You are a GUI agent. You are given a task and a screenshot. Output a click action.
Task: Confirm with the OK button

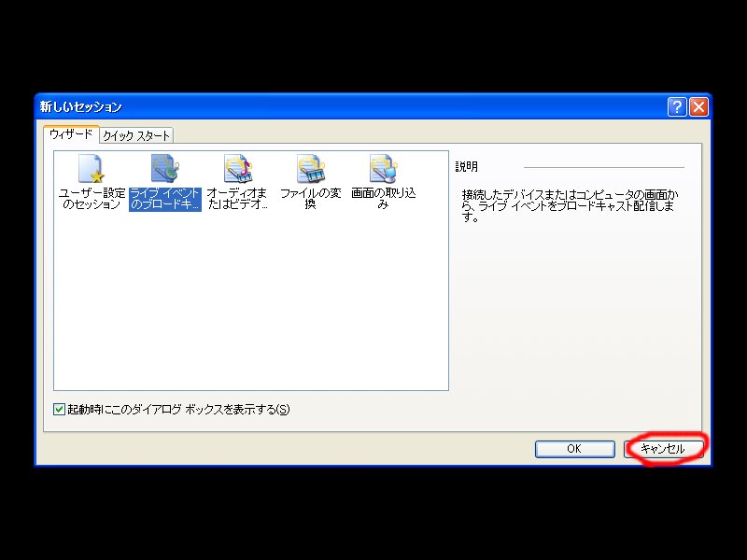pos(574,449)
